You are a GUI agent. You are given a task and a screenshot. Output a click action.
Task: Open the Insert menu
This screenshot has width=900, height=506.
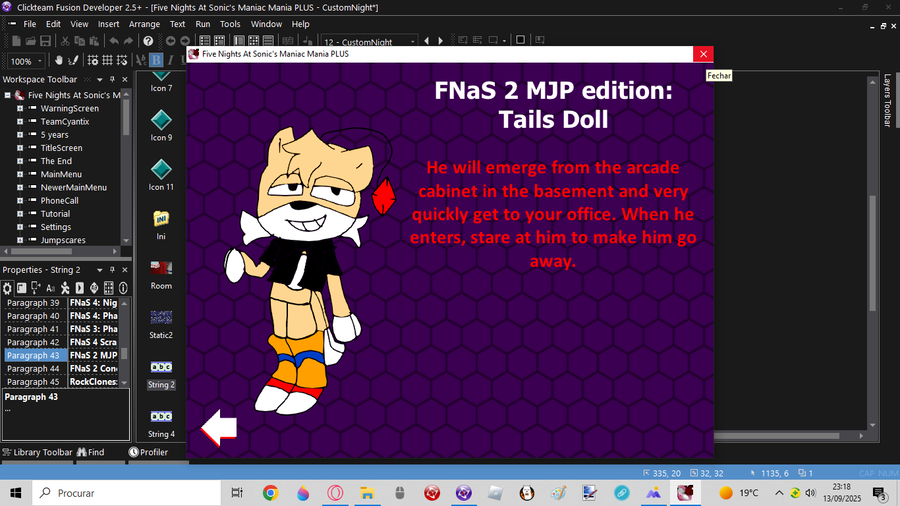click(108, 24)
